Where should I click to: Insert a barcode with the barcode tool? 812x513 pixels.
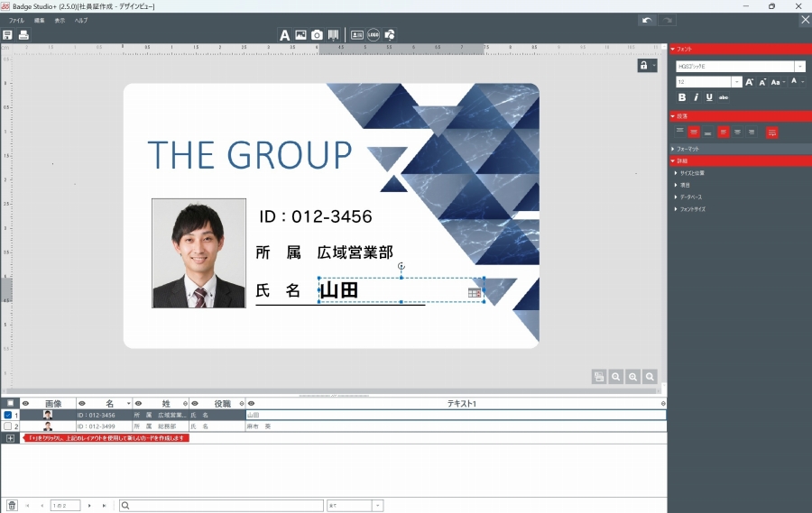(x=333, y=35)
